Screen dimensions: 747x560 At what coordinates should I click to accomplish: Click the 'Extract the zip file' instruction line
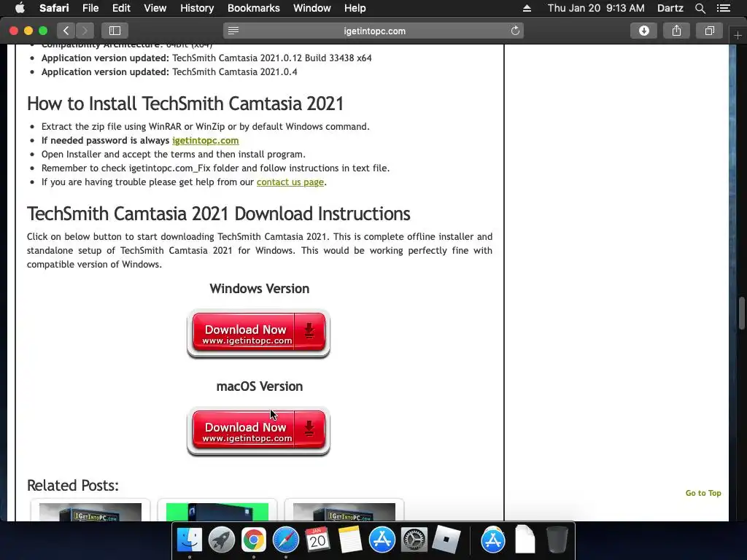tap(205, 127)
